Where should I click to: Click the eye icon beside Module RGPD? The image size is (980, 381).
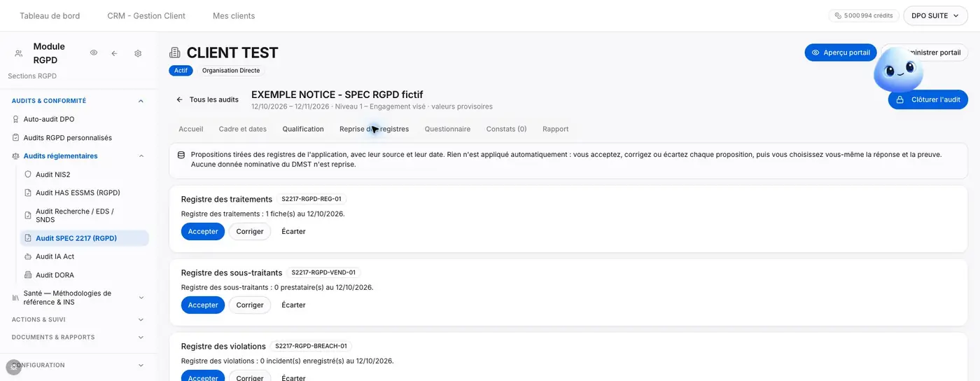point(94,53)
